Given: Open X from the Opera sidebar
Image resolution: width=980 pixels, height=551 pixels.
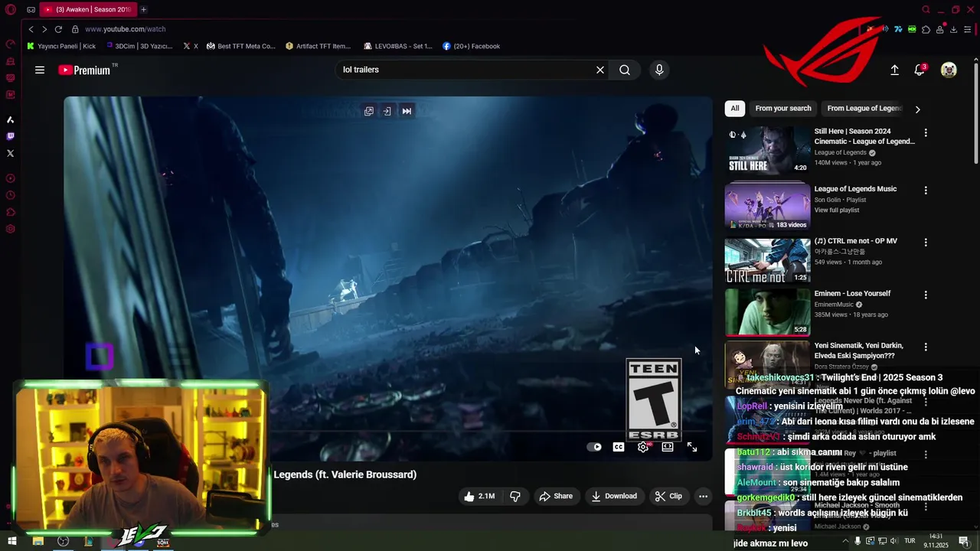Looking at the screenshot, I should tap(11, 153).
